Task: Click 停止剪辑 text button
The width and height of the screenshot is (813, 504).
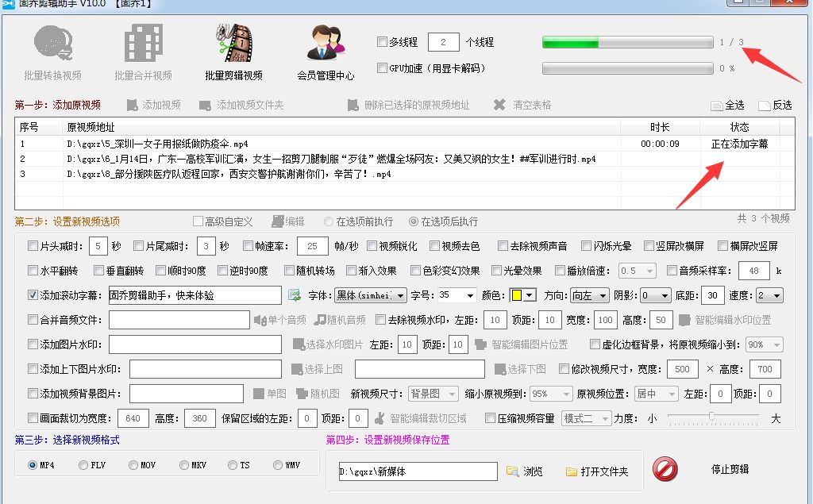Action: 730,469
